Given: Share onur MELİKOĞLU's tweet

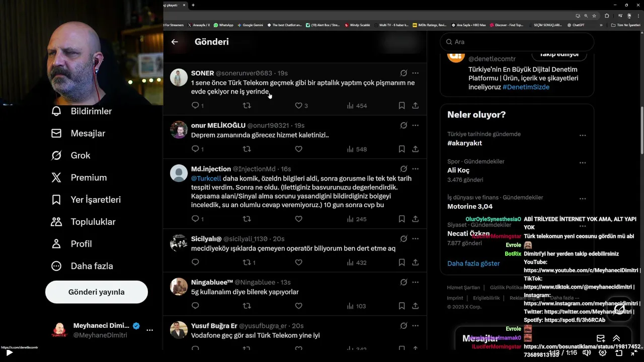Looking at the screenshot, I should pos(415,149).
